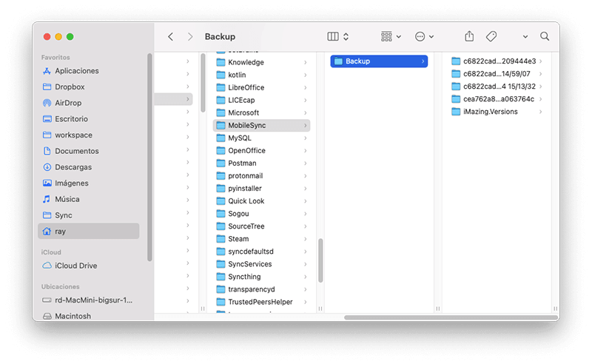Select the highlighted Backup folder

[378, 61]
